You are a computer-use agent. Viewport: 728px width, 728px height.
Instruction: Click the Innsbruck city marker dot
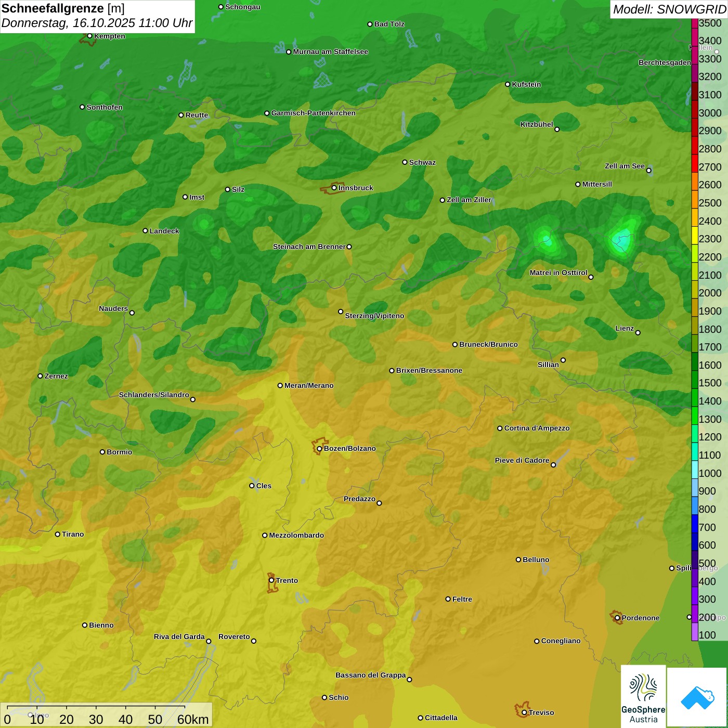[x=334, y=188]
